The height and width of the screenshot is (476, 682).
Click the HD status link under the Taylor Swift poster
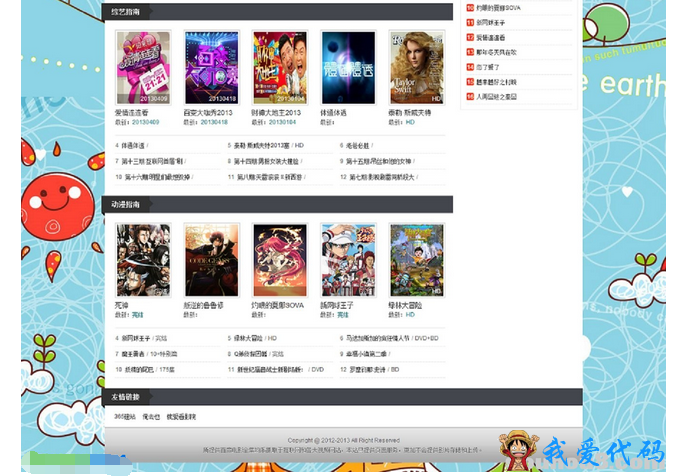[x=410, y=122]
